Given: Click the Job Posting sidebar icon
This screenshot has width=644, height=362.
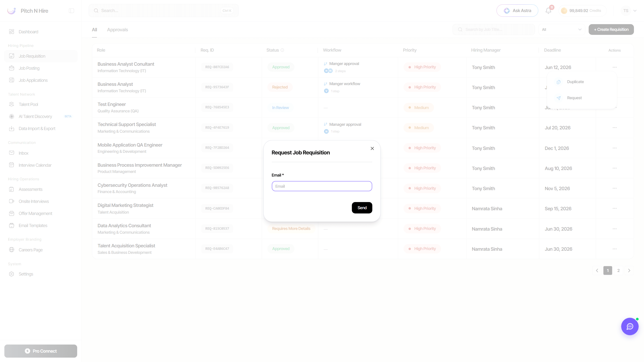Looking at the screenshot, I should point(11,68).
